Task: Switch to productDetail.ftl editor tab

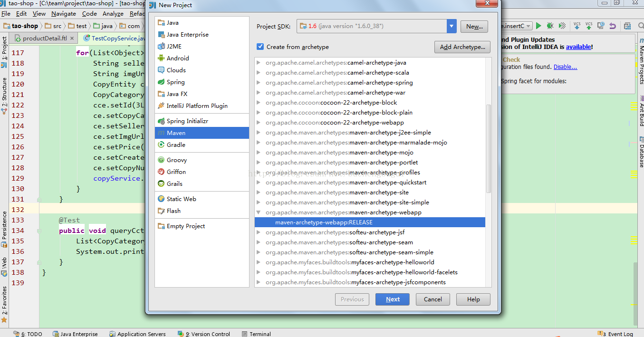Action: pos(44,39)
